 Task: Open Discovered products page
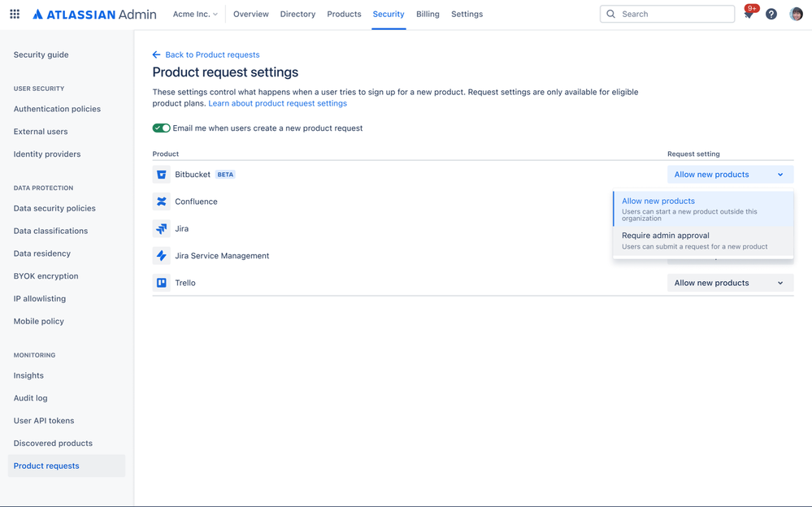click(x=53, y=444)
